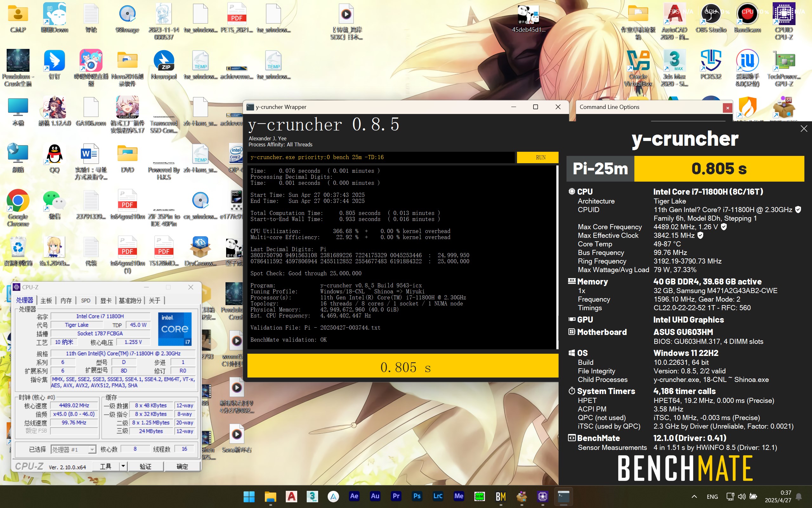Open Lightroom Classic taskbar icon
Viewport: 812px width, 508px height.
tap(438, 496)
